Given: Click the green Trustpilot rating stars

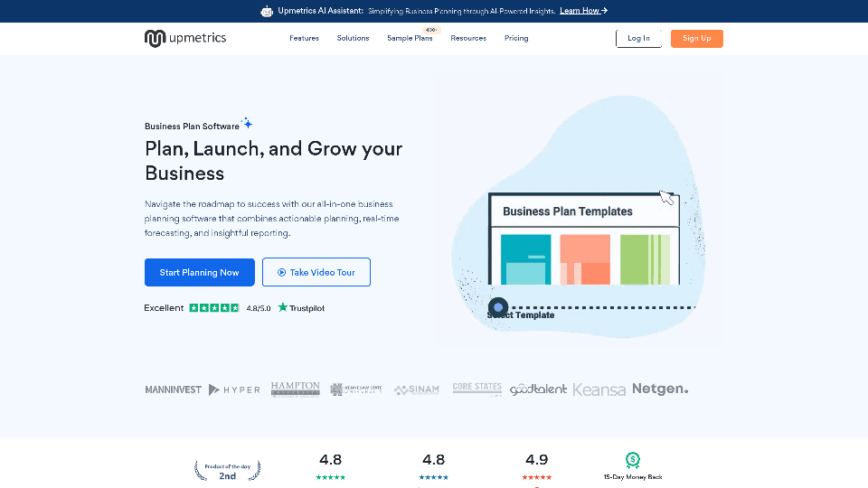Looking at the screenshot, I should tap(213, 307).
